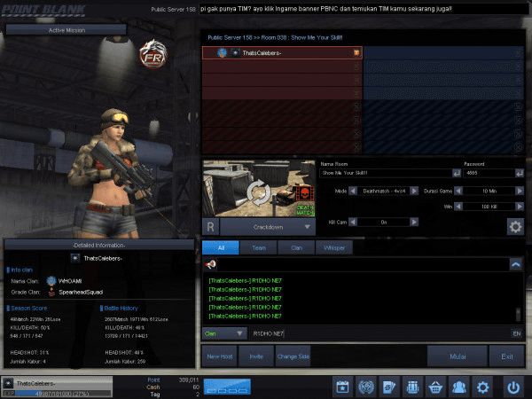Click the Exit room button
Screen dimensions: 532x399
507,356
